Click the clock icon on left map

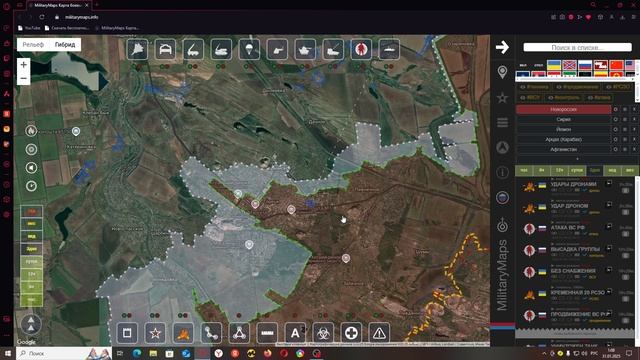coord(31,186)
